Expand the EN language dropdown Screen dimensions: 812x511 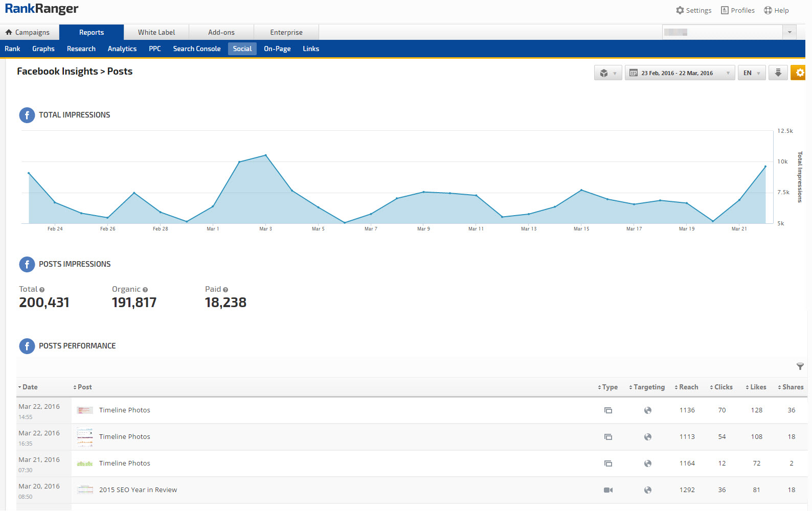point(751,73)
